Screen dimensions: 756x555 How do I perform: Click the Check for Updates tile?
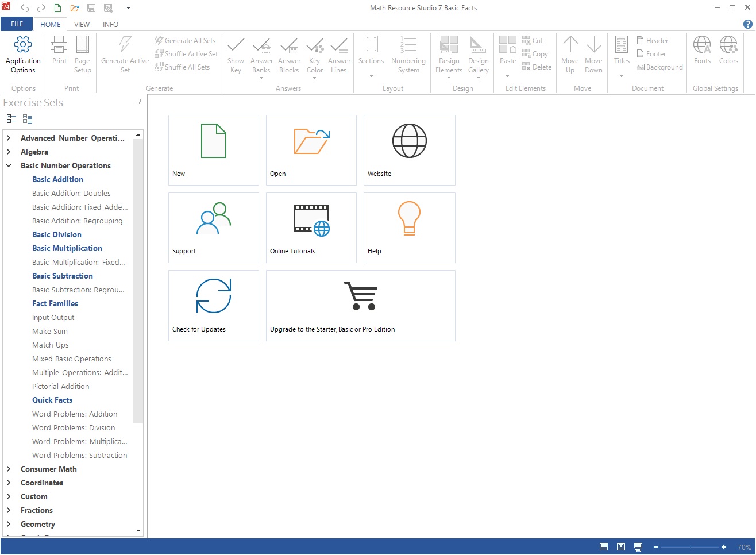tap(214, 306)
